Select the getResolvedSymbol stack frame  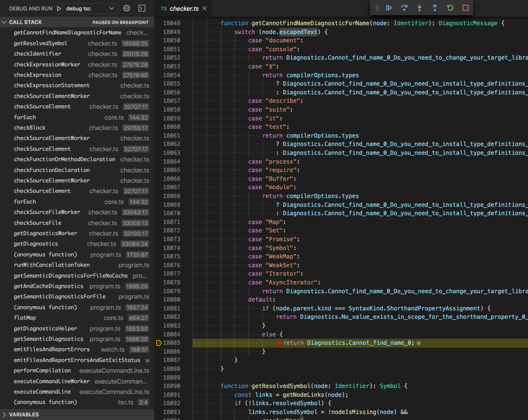click(40, 43)
